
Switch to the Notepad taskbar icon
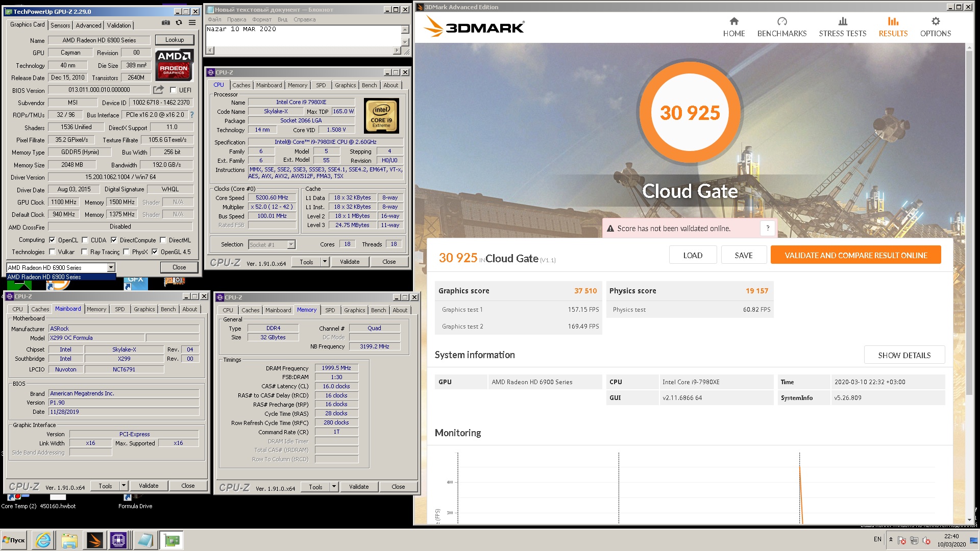pos(145,540)
